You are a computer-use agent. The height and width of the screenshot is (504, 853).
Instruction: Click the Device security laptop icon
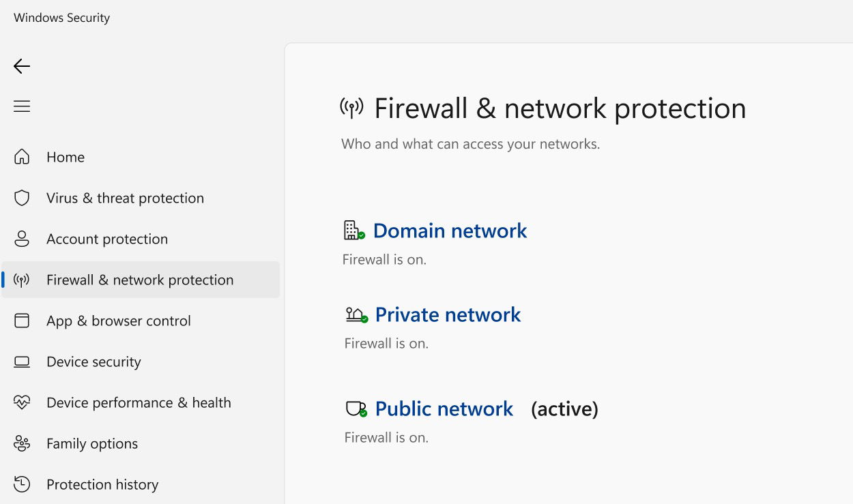point(22,361)
